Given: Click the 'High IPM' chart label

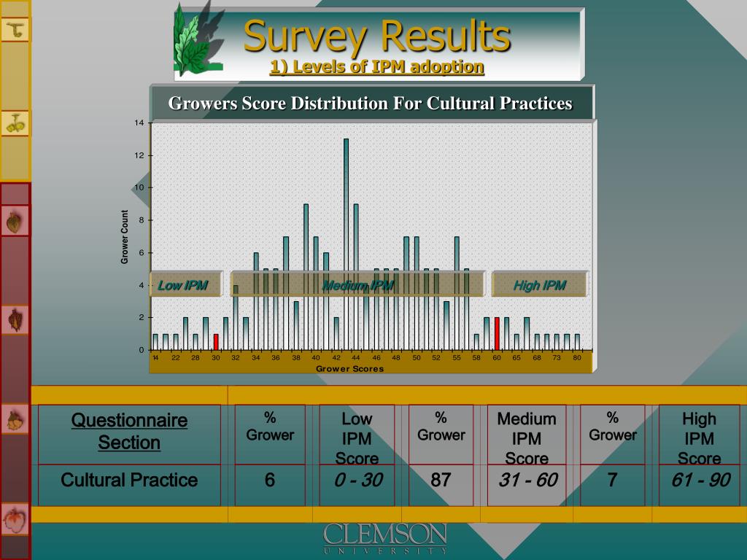Looking at the screenshot, I should click(539, 285).
